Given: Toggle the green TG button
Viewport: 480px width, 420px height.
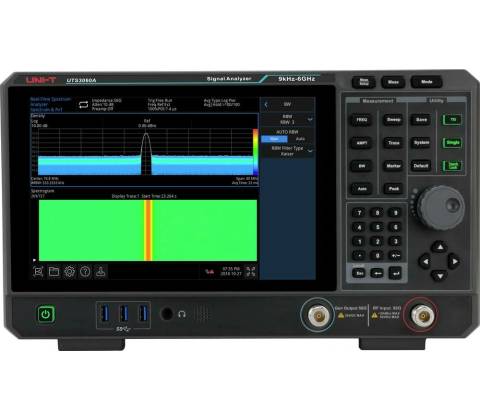Looking at the screenshot, I should pyautogui.click(x=453, y=120).
